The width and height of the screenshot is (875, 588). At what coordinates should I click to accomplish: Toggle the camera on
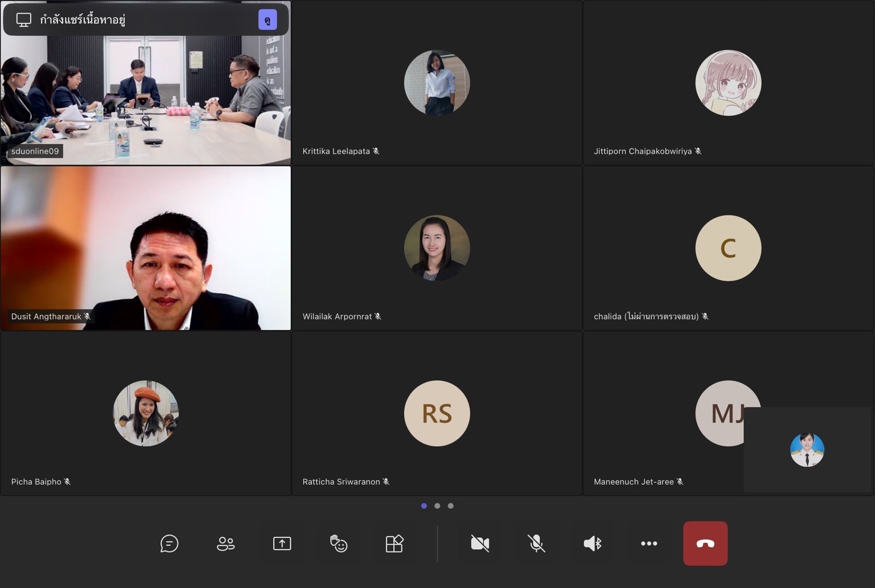[480, 544]
